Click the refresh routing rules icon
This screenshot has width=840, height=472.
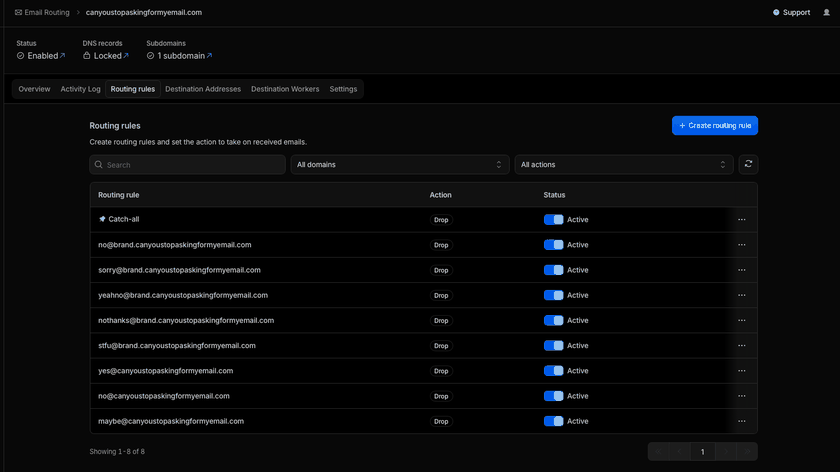click(x=748, y=164)
